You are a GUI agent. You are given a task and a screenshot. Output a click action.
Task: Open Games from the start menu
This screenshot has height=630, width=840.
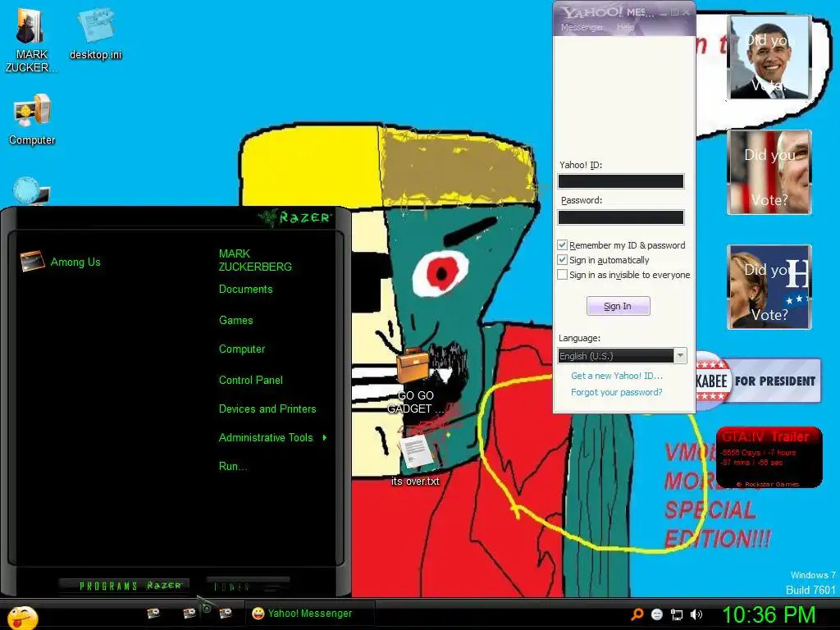(x=235, y=321)
